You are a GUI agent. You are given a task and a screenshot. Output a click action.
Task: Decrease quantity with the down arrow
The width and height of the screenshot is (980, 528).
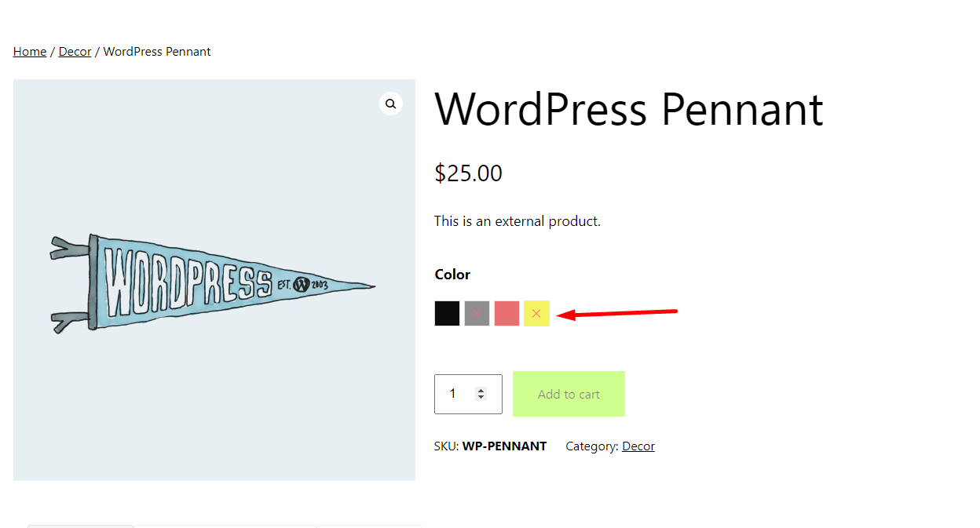tap(481, 398)
